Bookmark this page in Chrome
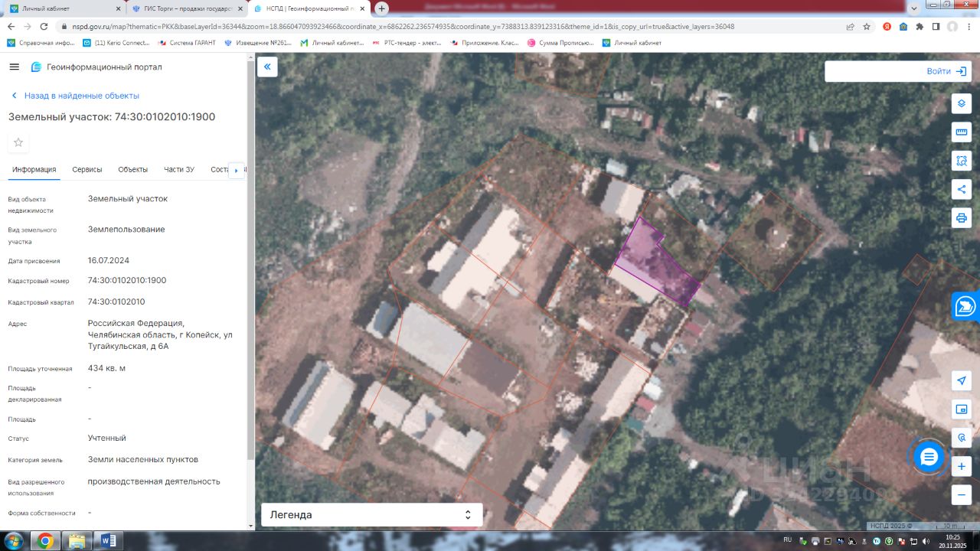980x551 pixels. coord(867,26)
